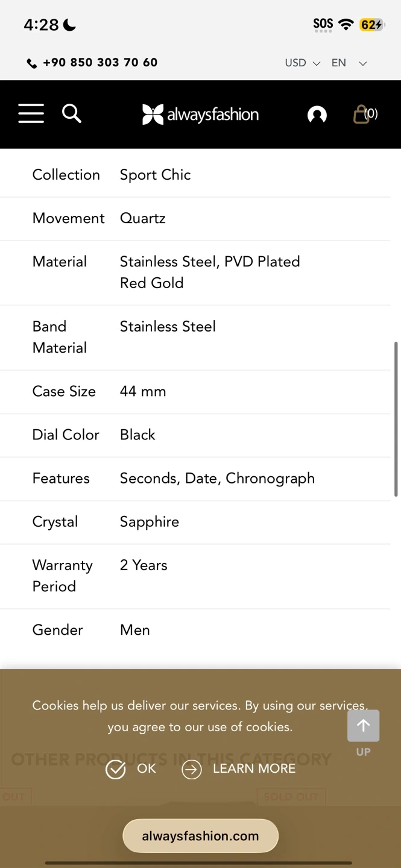The image size is (401, 868).
Task: Tap the Sold Out badge on product
Action: pyautogui.click(x=291, y=796)
